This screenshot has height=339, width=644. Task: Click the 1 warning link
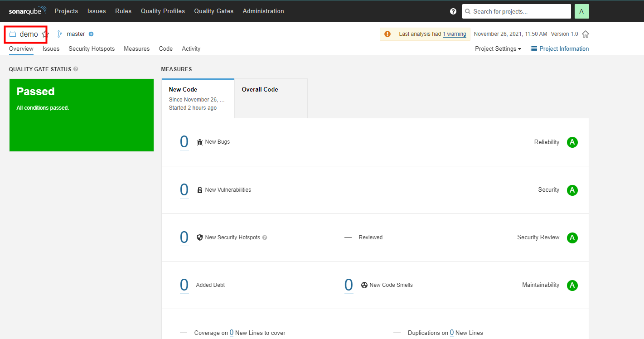[x=454, y=34]
